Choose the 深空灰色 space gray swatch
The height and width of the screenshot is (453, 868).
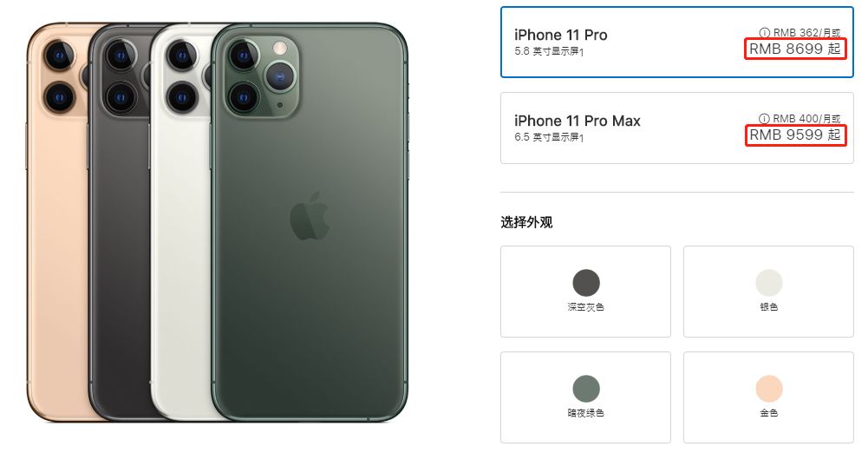coord(585,292)
